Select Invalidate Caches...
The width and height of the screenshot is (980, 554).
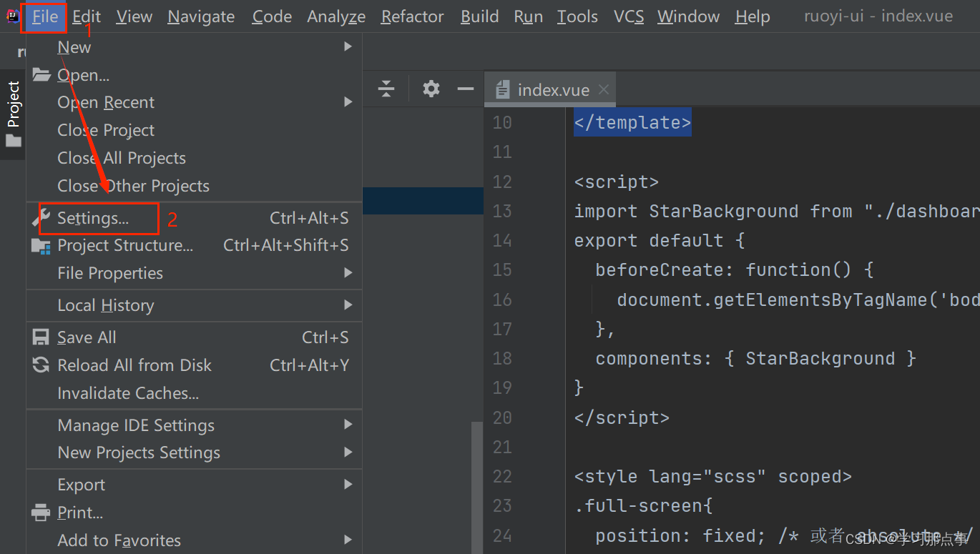point(194,393)
